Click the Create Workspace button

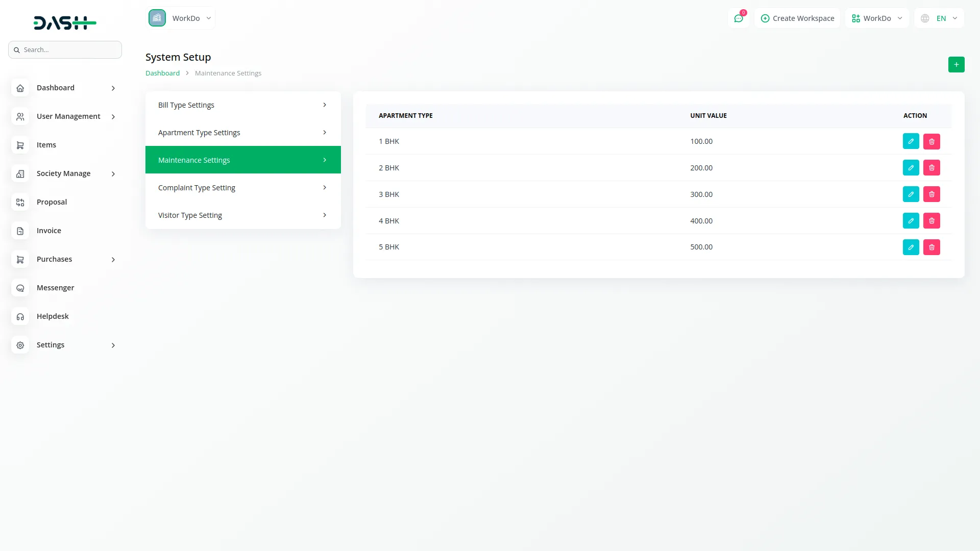click(797, 18)
